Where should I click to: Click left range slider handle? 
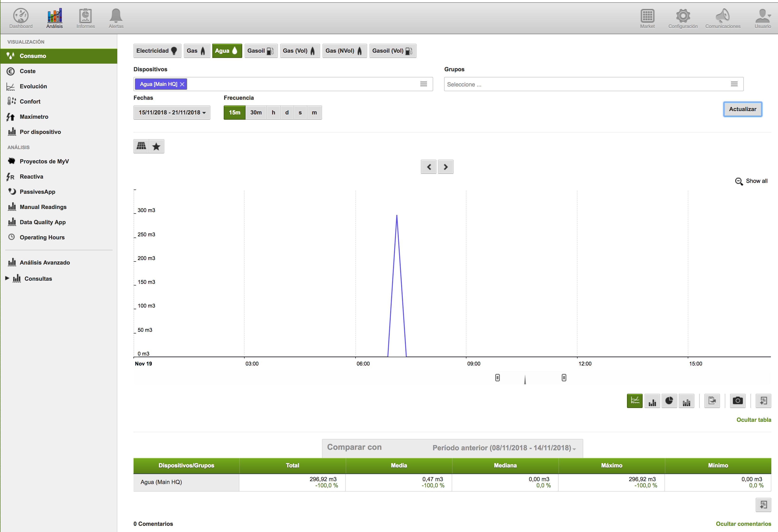coord(498,378)
